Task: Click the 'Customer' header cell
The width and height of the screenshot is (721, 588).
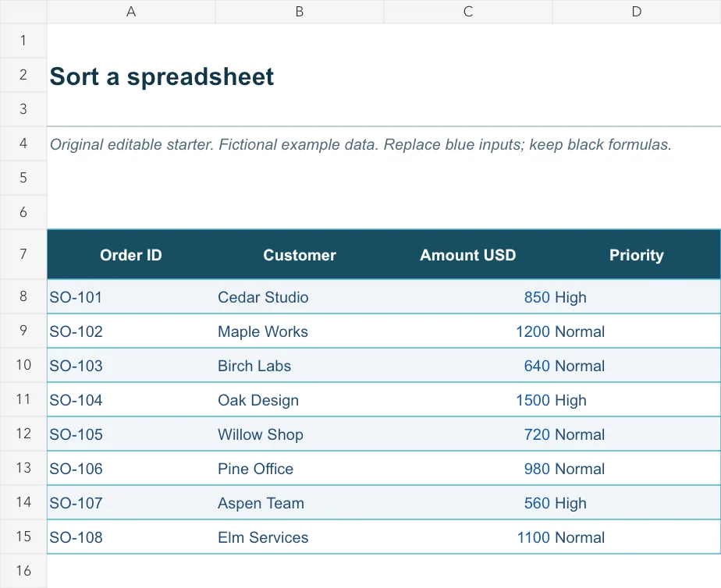Action: point(300,254)
